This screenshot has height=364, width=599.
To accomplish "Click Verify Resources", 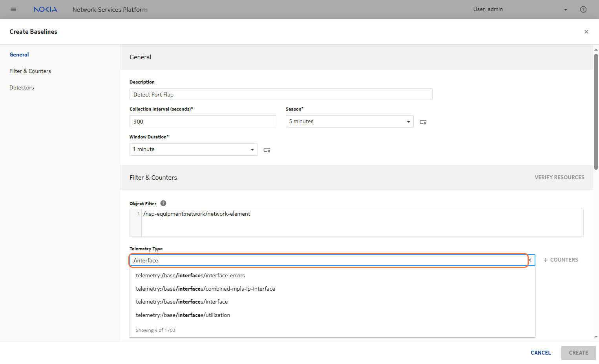I will coord(559,177).
